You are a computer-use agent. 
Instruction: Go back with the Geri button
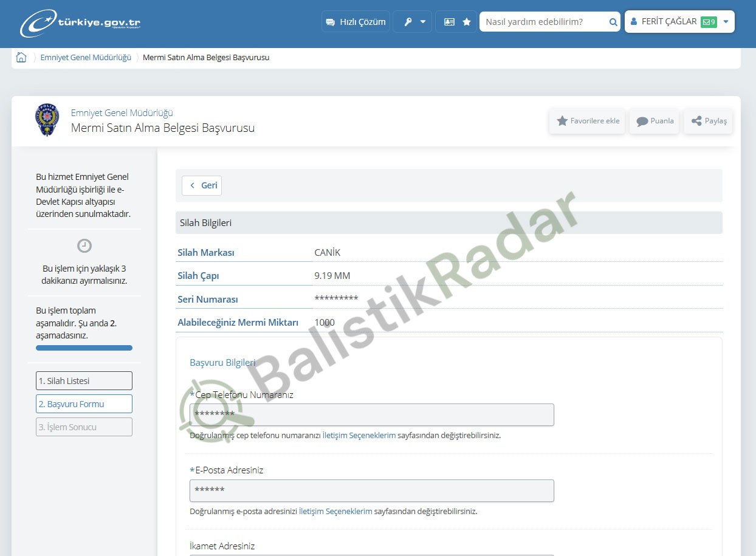202,185
